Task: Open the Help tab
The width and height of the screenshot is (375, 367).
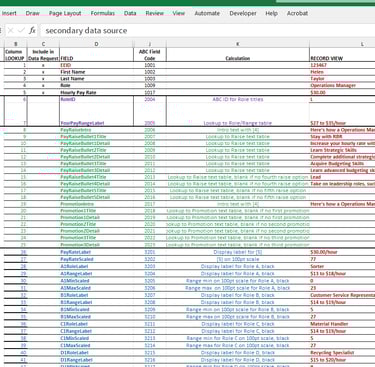Action: (x=271, y=13)
